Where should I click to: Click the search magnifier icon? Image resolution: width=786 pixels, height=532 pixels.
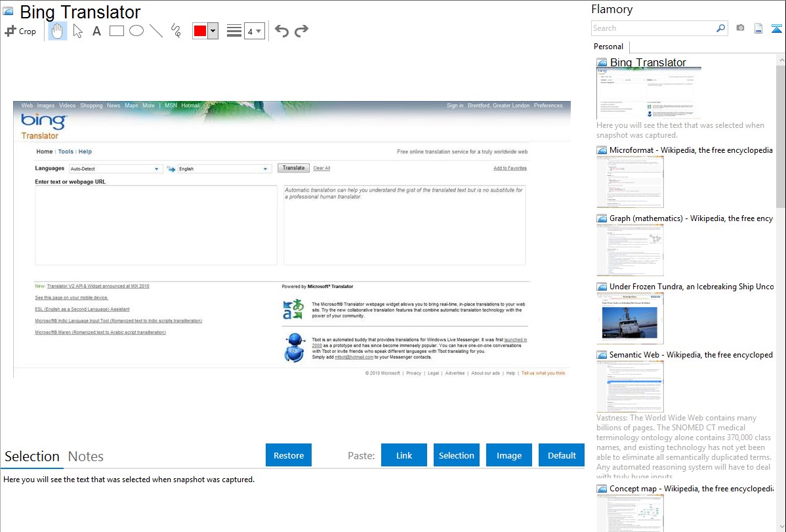720,28
